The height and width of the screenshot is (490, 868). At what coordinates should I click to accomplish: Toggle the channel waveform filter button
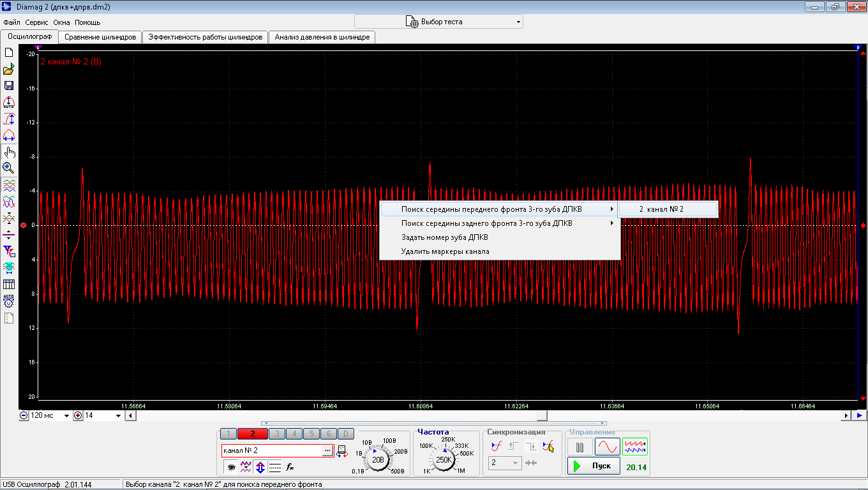246,467
